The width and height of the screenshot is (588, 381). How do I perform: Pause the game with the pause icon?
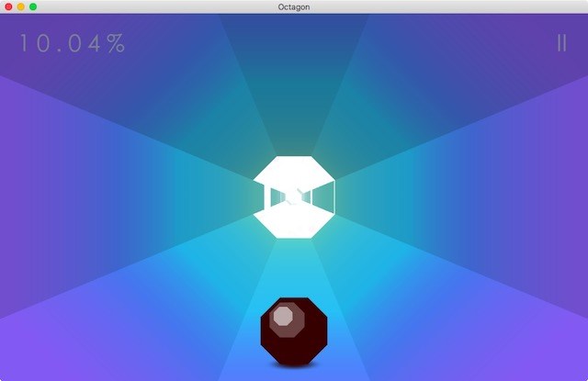[561, 43]
